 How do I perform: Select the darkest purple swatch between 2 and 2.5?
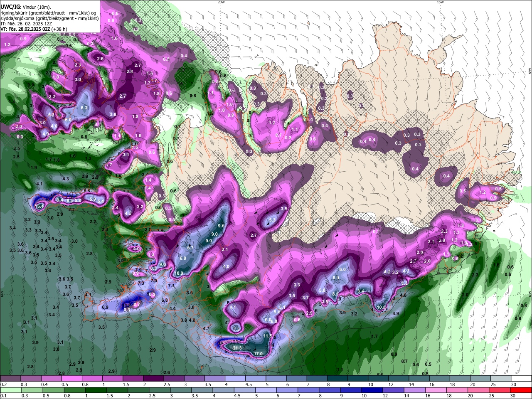click(x=153, y=379)
